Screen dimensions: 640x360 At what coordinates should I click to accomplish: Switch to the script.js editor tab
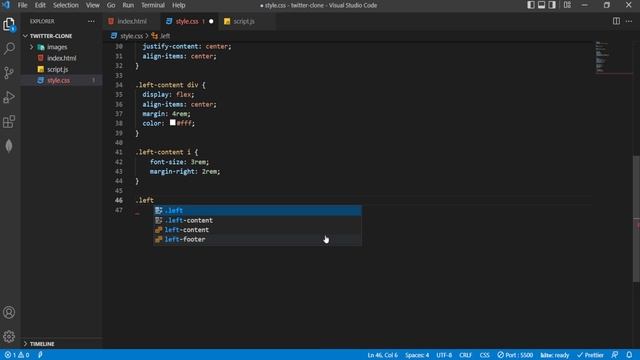click(244, 21)
